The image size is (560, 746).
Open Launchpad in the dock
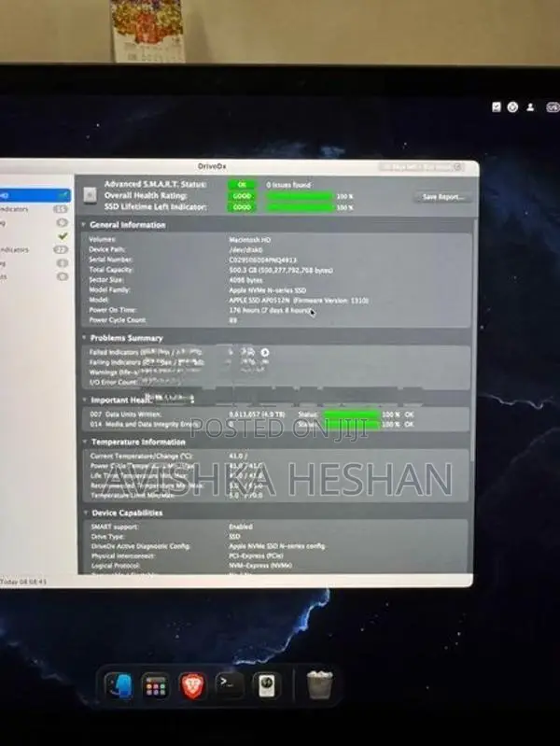156,685
